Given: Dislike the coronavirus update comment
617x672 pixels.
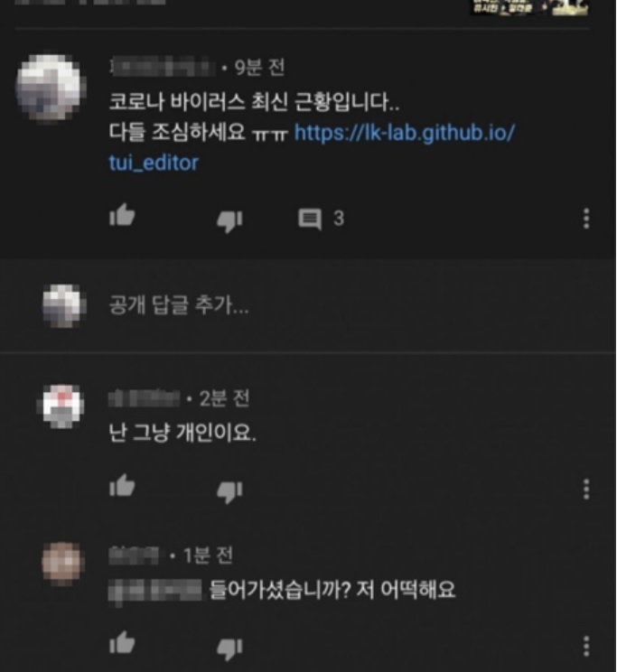Looking at the screenshot, I should 229,221.
